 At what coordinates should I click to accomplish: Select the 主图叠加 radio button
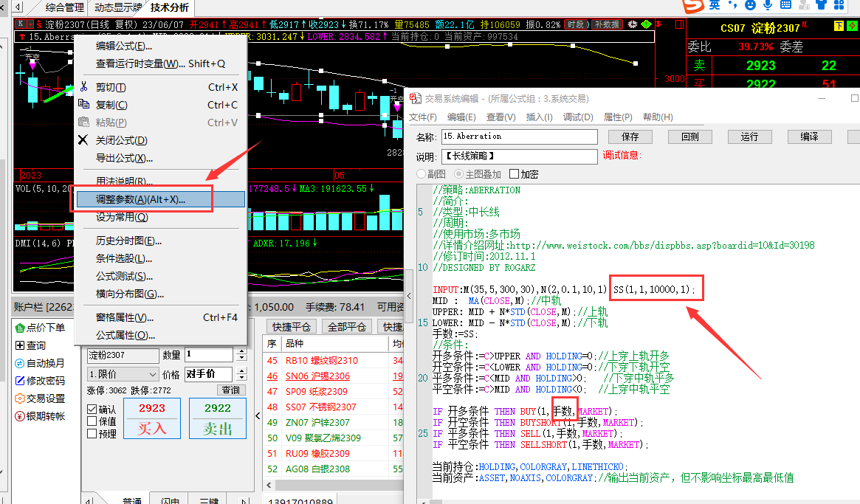459,174
